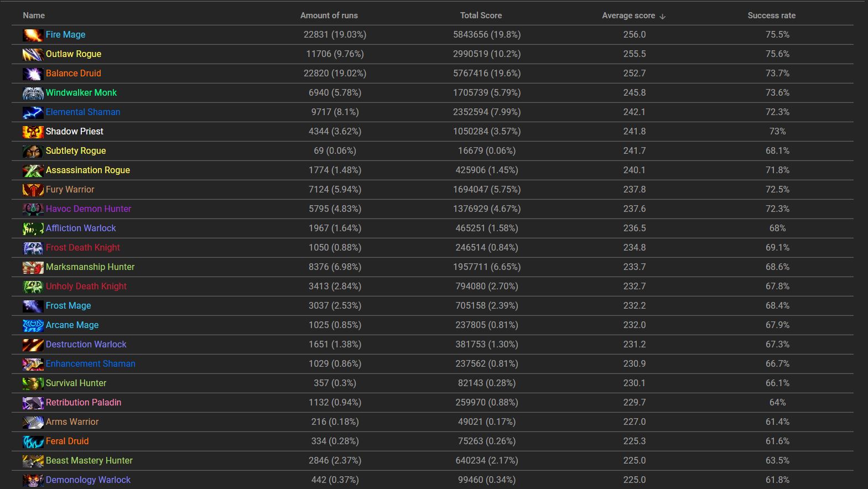Open the Elemental Shaman link
The width and height of the screenshot is (868, 489).
pyautogui.click(x=83, y=112)
